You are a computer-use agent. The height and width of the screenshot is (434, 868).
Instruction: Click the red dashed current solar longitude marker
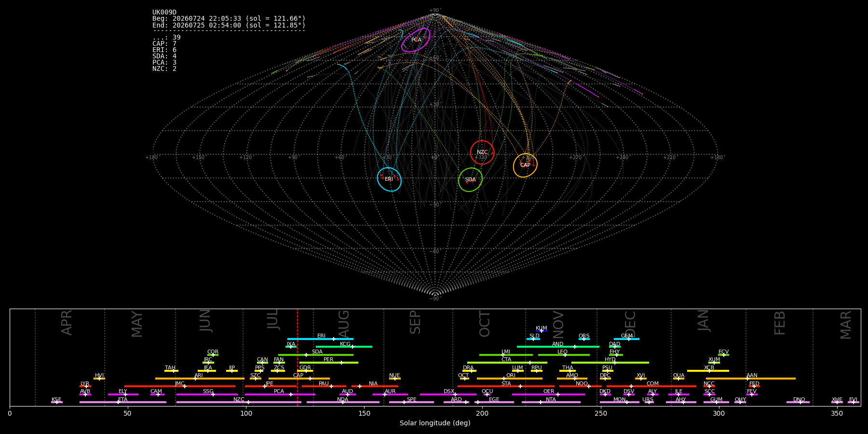pyautogui.click(x=298, y=357)
